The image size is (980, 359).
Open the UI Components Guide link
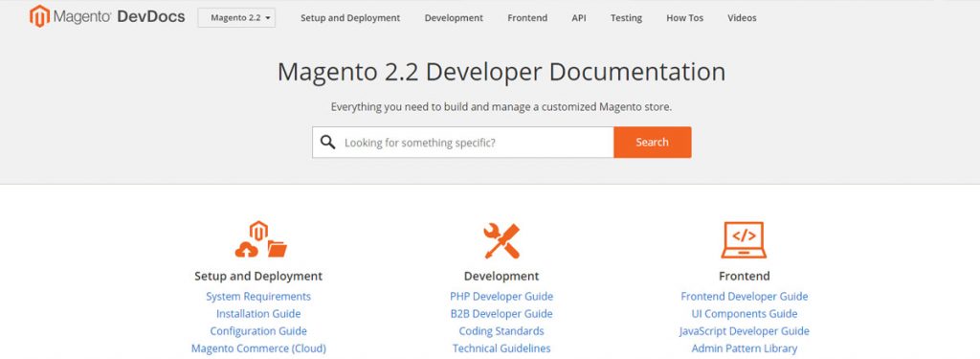pos(745,314)
